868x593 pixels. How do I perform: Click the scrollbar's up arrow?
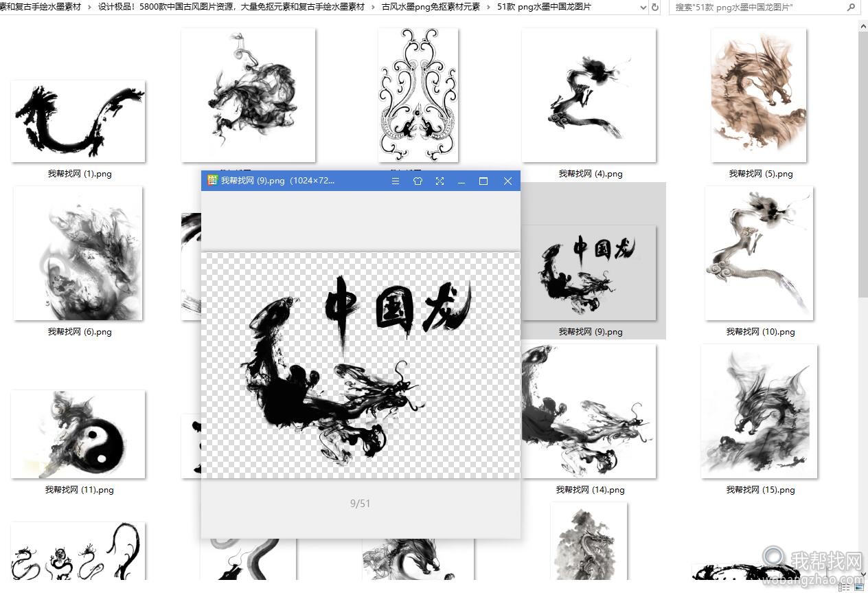click(x=863, y=25)
